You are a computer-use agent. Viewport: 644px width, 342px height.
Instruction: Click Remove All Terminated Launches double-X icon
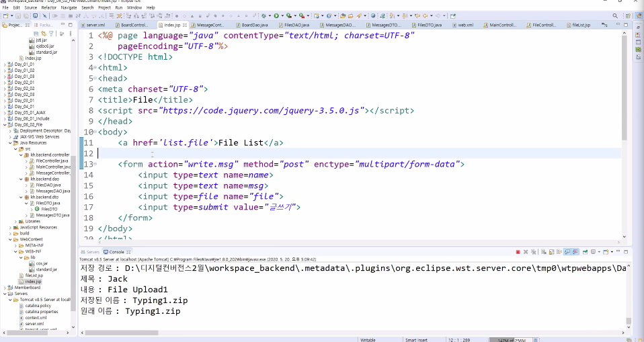534,252
